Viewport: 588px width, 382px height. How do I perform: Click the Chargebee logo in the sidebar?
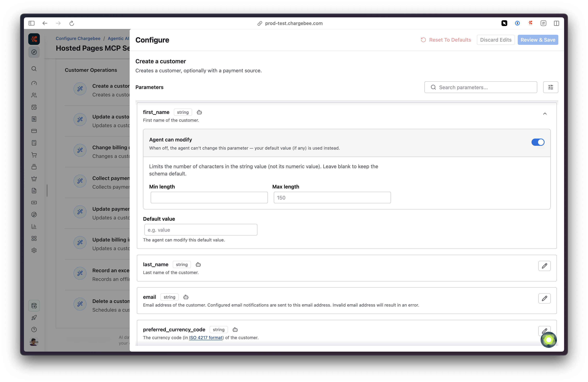coord(34,39)
